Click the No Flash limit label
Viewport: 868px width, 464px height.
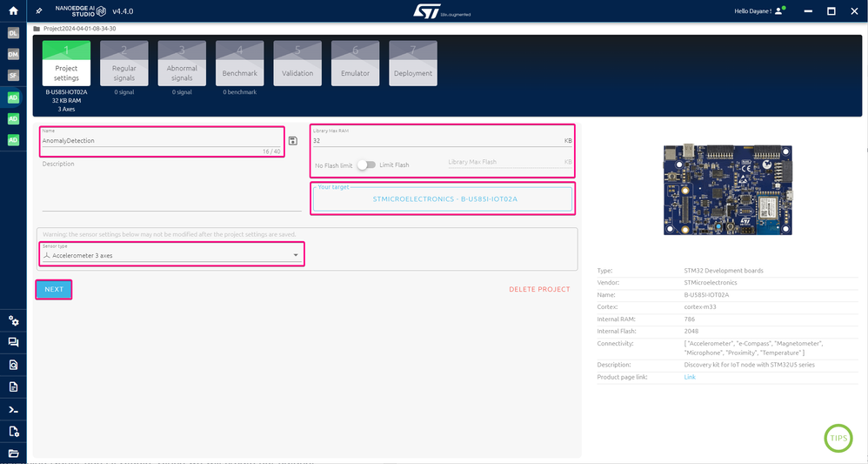[x=333, y=165]
